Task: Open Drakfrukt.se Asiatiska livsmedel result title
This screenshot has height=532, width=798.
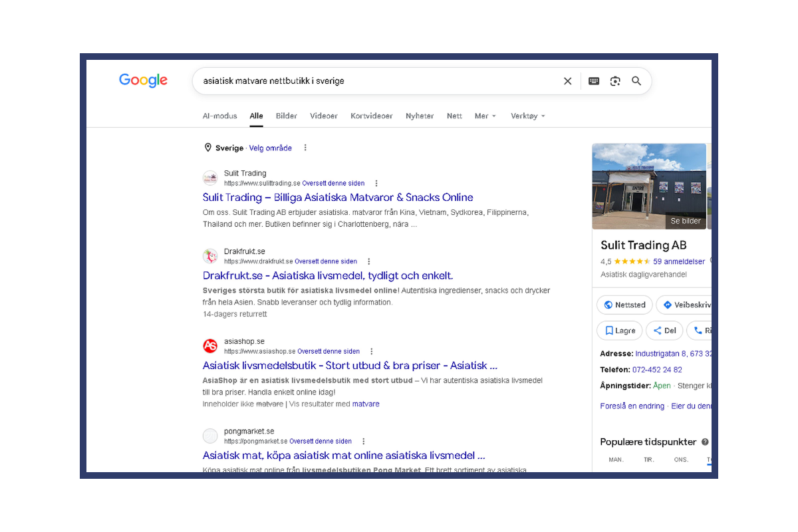Action: click(x=328, y=275)
